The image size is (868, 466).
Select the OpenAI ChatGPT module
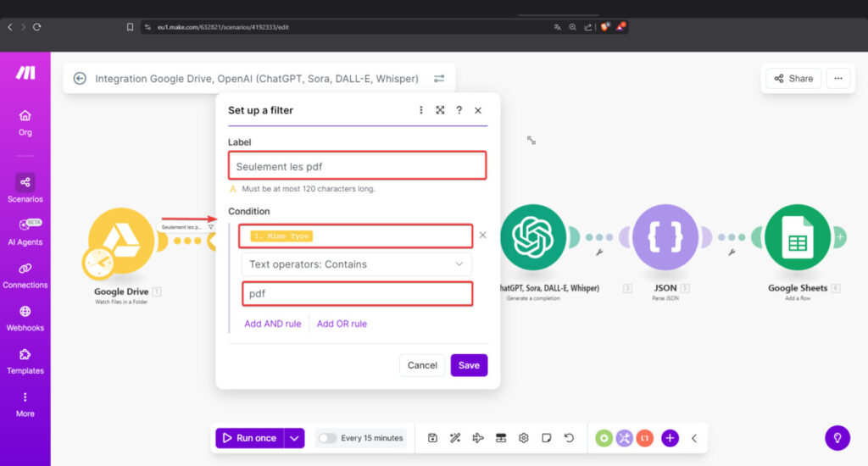pos(533,237)
